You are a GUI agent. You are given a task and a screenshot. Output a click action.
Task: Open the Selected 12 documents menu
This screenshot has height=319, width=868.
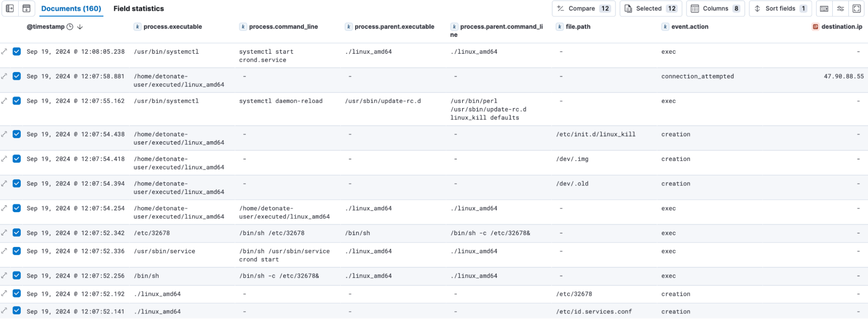[650, 9]
